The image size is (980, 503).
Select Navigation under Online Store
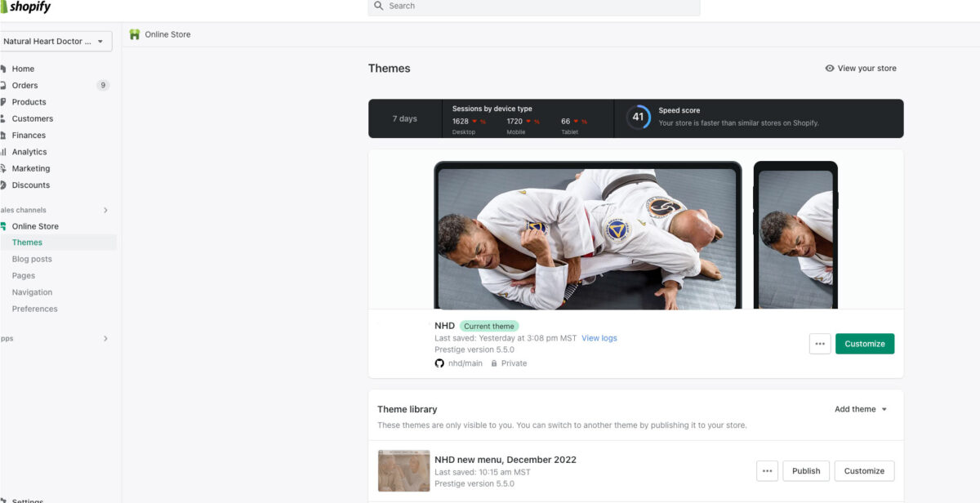pyautogui.click(x=32, y=292)
